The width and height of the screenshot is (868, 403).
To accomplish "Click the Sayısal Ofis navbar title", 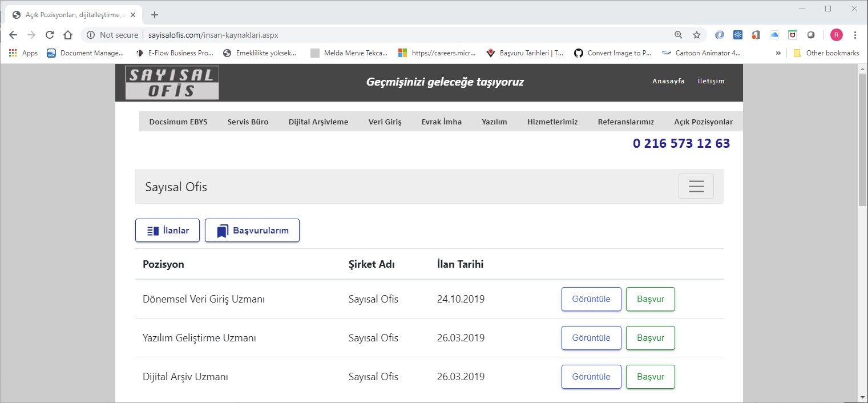I will pyautogui.click(x=176, y=187).
